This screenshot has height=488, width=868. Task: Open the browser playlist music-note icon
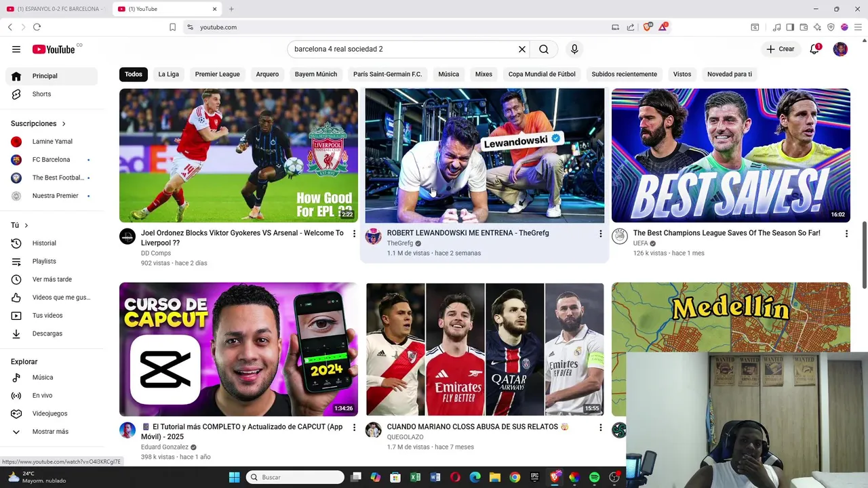(x=776, y=27)
